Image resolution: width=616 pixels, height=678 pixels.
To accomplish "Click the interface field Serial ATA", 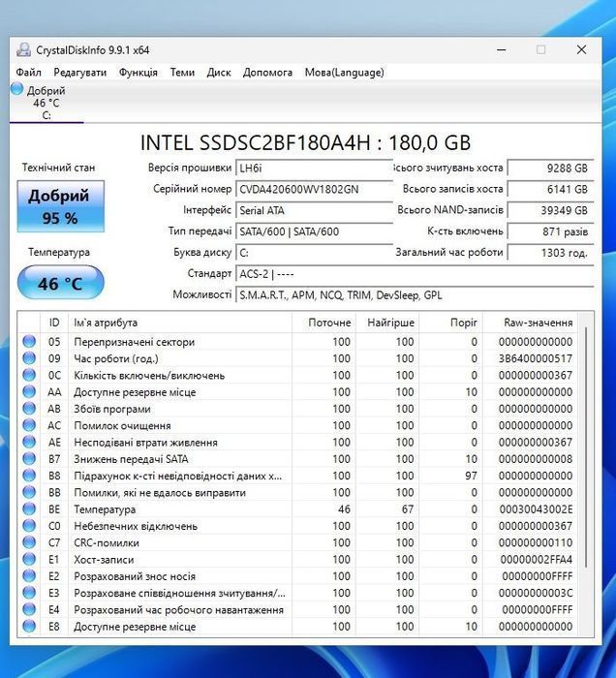I will tap(314, 210).
